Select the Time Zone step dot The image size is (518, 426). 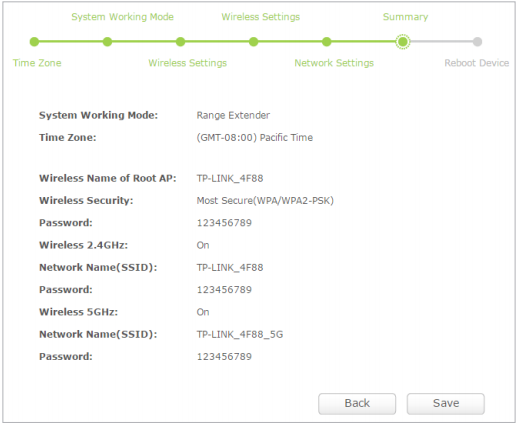(34, 42)
